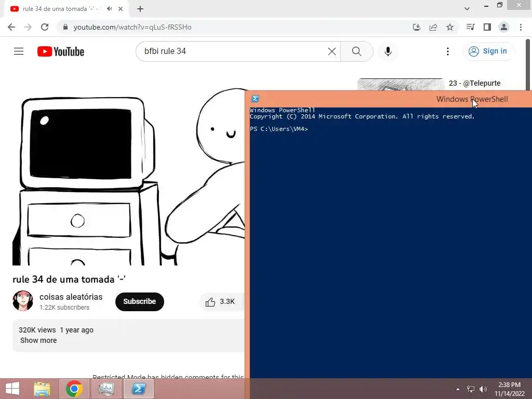Restore down the Chrome window
Viewport: 532px width, 399px height.
tap(500, 5)
